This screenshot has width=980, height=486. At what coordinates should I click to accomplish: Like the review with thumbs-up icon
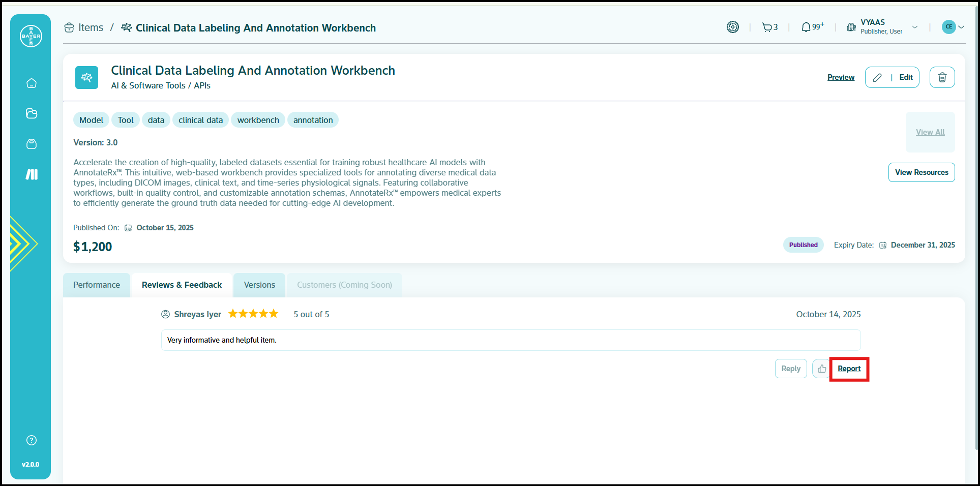coord(821,369)
